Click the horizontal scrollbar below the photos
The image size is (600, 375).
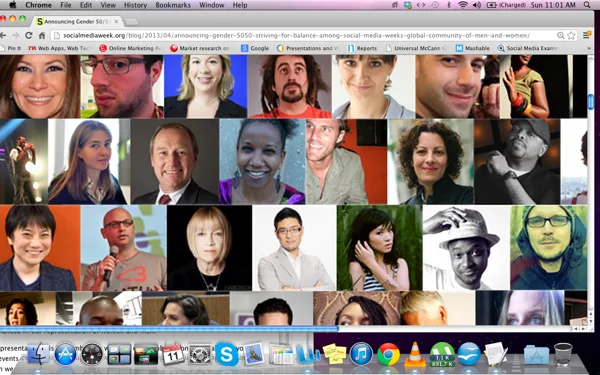(x=169, y=328)
